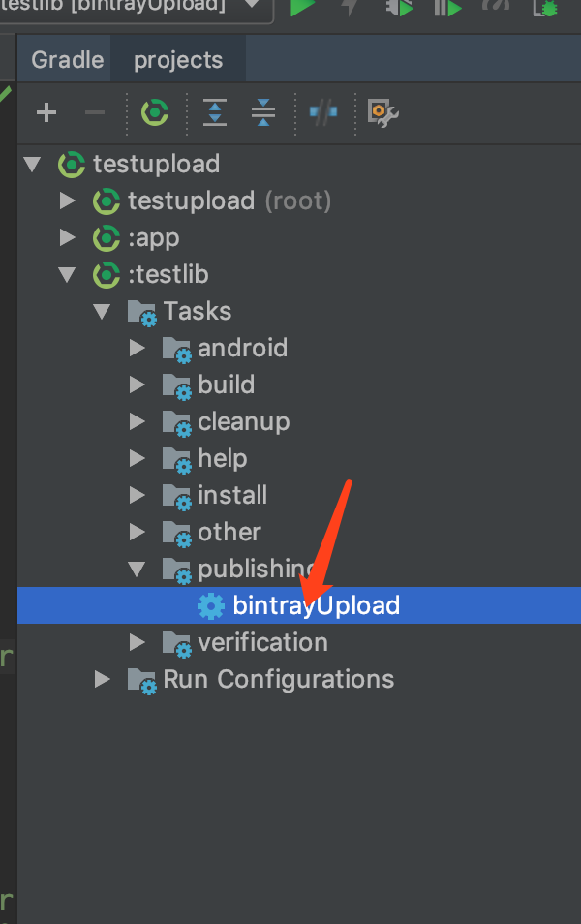Sync all Gradle projects with refresh icon

click(156, 112)
